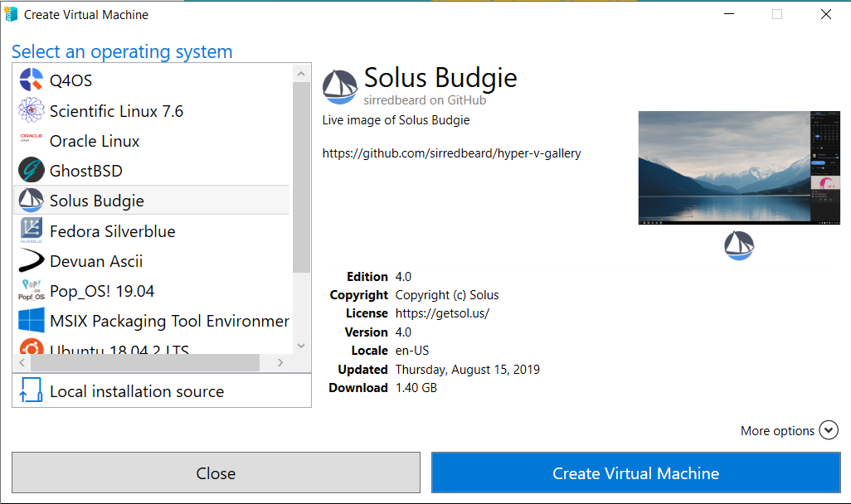Choose Oracle Linux in the list
Image resolution: width=851 pixels, height=504 pixels.
[x=152, y=141]
